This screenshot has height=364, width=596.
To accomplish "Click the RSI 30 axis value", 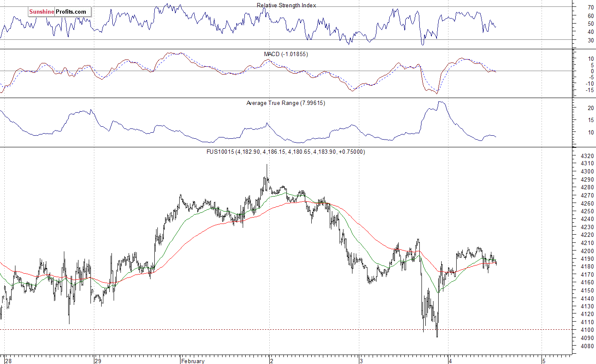I will 590,40.
